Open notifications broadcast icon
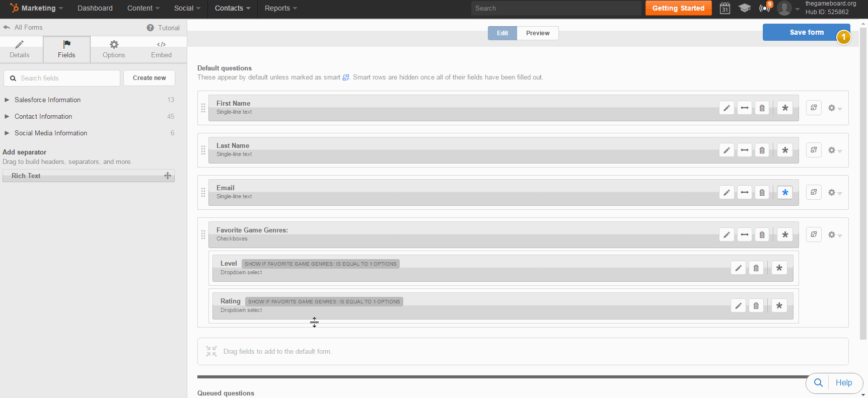The height and width of the screenshot is (398, 868). point(765,8)
